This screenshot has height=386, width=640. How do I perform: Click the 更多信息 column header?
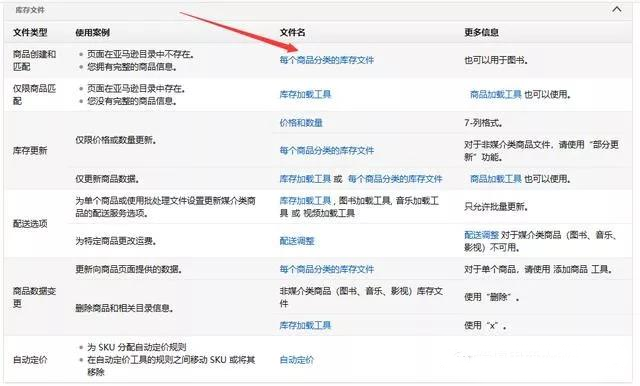(481, 33)
